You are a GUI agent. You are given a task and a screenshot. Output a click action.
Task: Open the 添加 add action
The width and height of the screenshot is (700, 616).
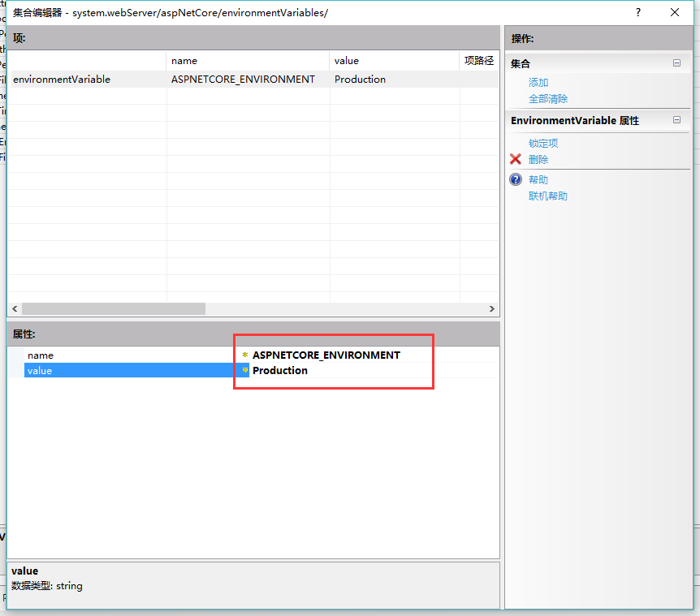coord(538,82)
